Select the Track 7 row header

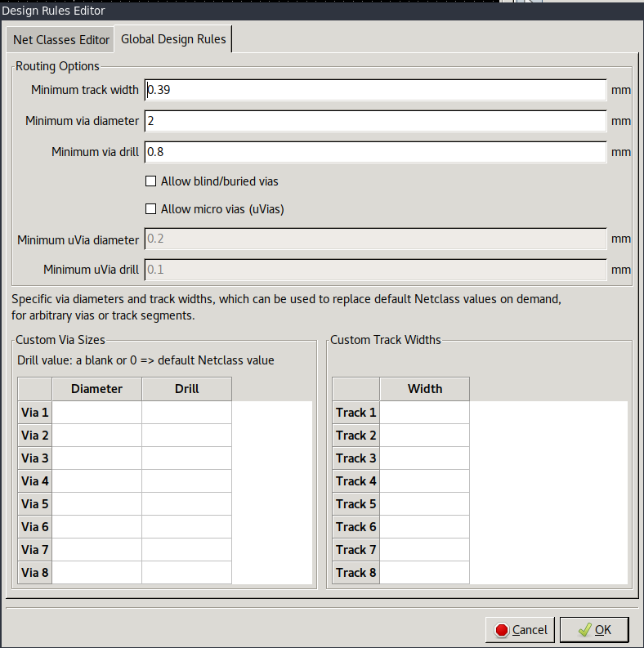click(356, 550)
